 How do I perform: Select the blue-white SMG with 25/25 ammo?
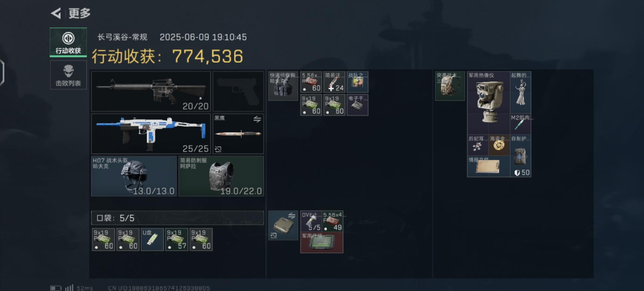151,134
